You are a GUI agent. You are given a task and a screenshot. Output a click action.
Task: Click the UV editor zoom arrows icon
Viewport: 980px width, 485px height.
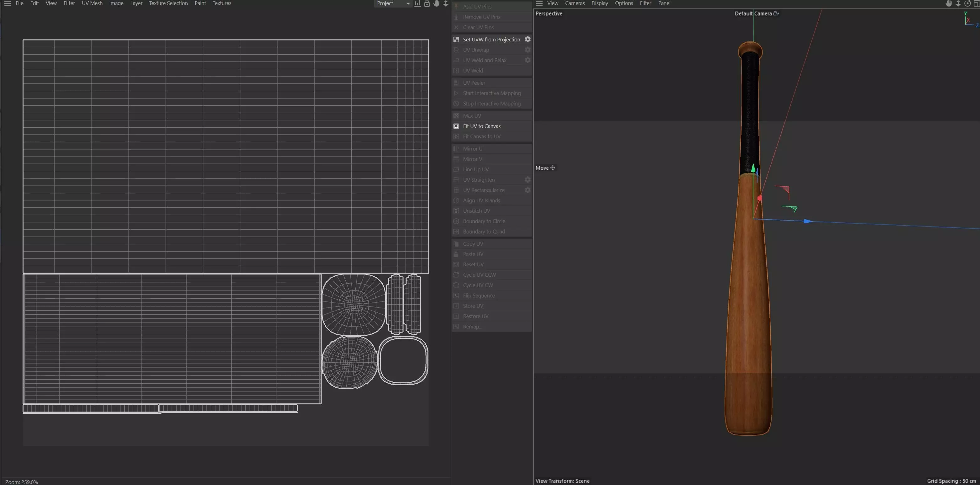[x=445, y=3]
